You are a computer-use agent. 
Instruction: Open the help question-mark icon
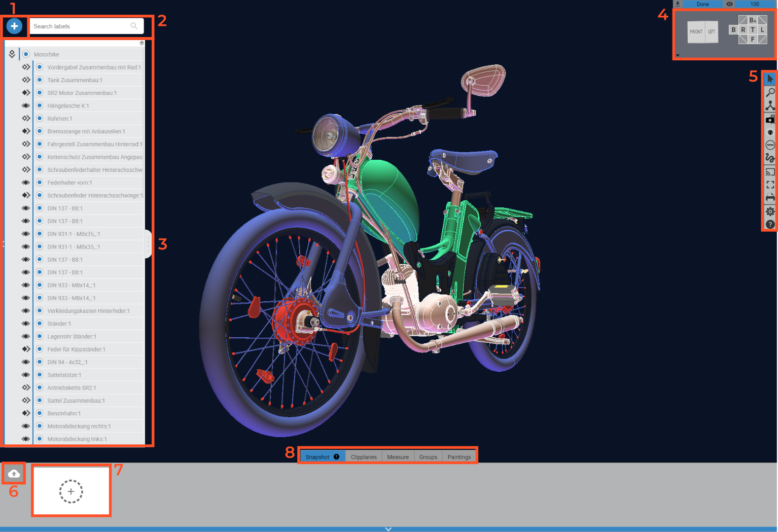[x=770, y=224]
